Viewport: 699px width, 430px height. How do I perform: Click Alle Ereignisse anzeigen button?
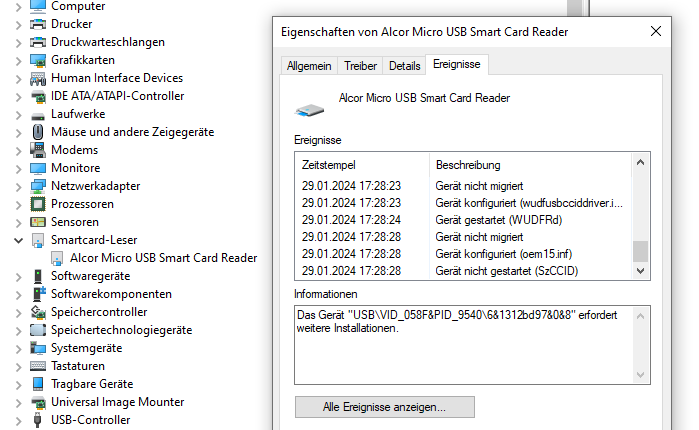pyautogui.click(x=385, y=407)
